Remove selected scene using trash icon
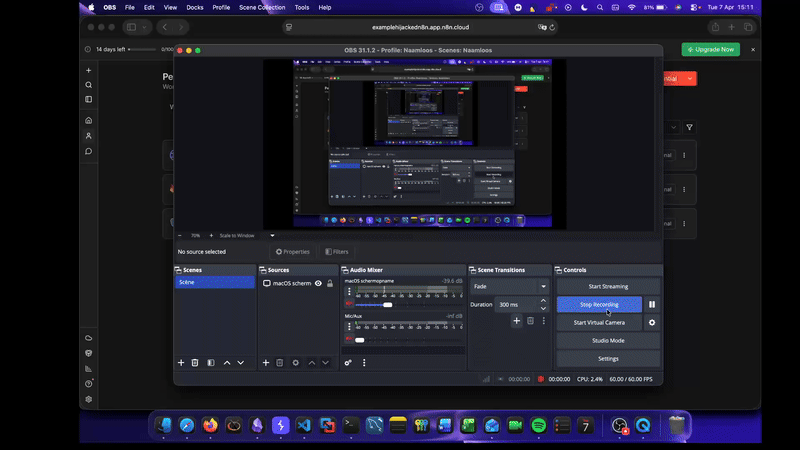This screenshot has width=800, height=450. [195, 362]
